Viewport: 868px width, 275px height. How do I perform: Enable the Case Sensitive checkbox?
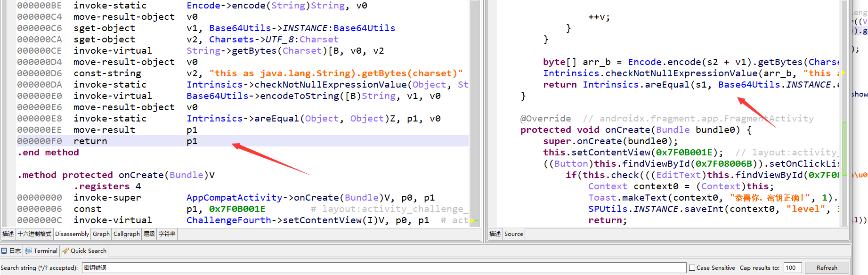point(692,268)
